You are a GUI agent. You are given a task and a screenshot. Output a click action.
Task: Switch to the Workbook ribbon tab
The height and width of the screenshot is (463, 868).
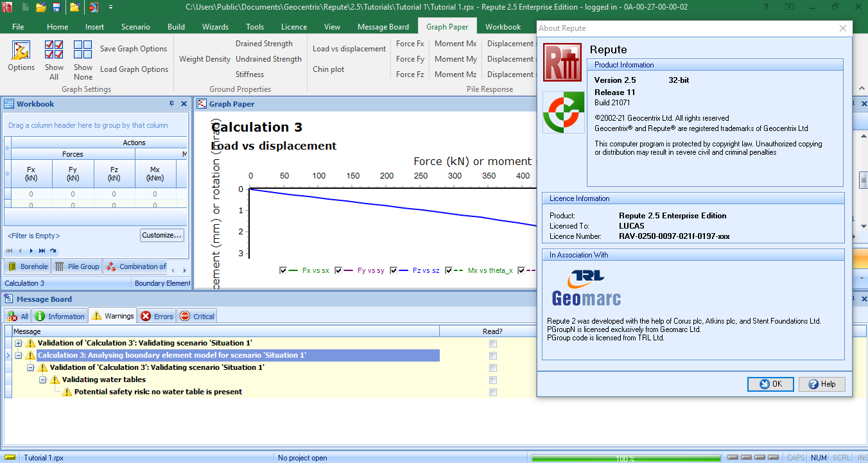503,26
